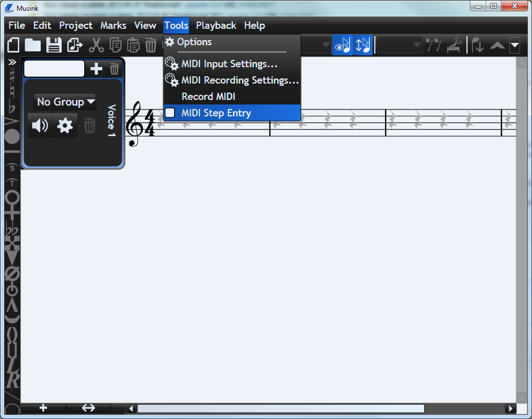Toggle the eye-and-note view mode button

click(x=343, y=45)
